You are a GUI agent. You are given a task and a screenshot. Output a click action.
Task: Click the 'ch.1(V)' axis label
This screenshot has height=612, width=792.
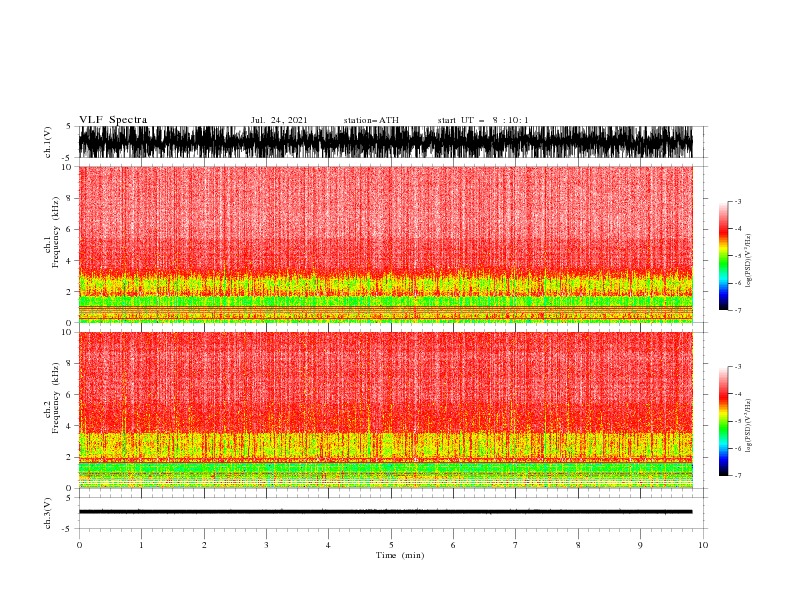(48, 142)
